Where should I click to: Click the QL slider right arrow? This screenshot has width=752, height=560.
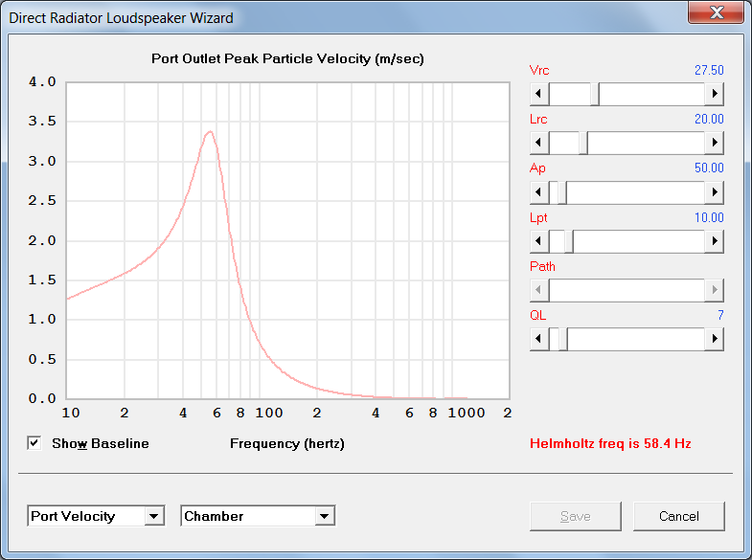pyautogui.click(x=714, y=339)
